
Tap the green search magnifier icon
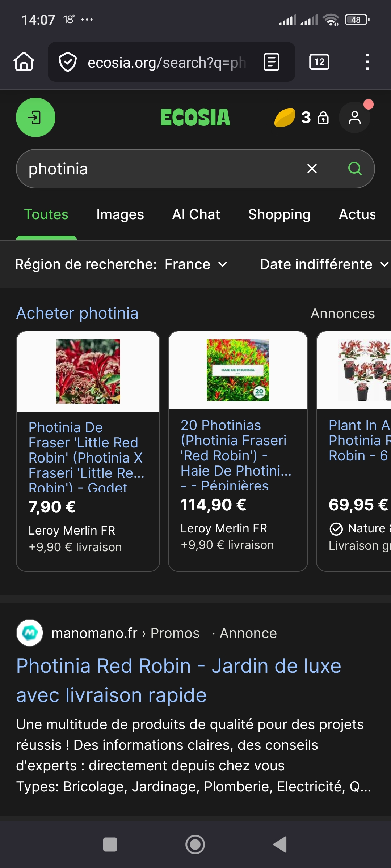[x=355, y=169]
